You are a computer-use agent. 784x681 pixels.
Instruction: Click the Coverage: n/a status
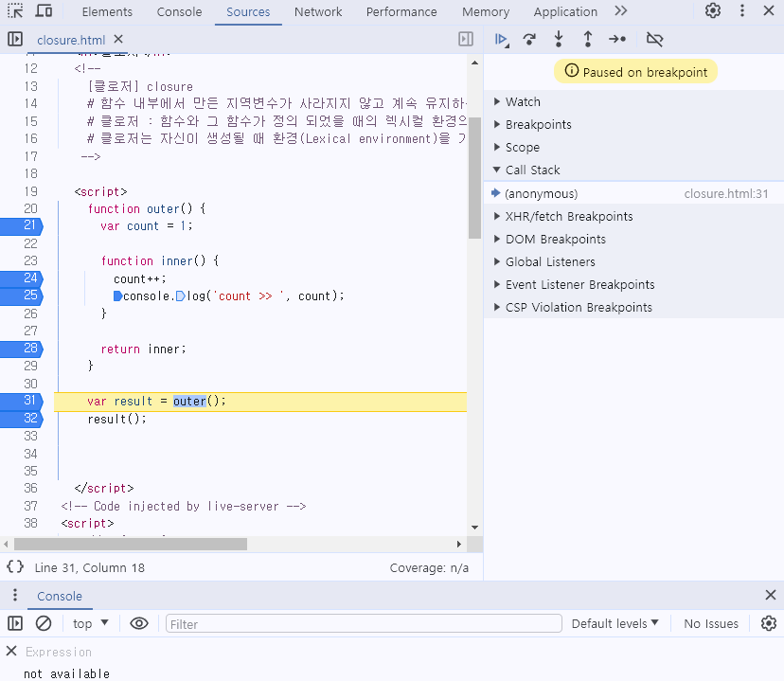pyautogui.click(x=429, y=568)
